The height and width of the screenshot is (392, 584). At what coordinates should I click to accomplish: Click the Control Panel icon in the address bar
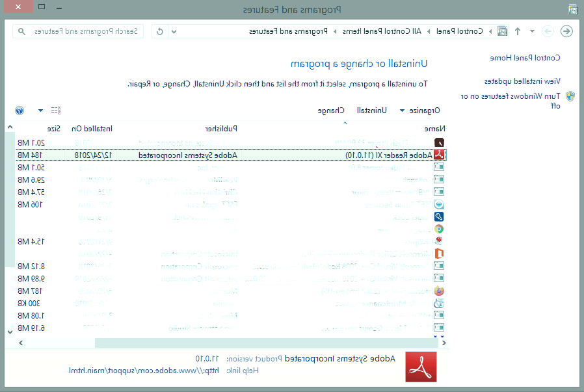coord(503,31)
